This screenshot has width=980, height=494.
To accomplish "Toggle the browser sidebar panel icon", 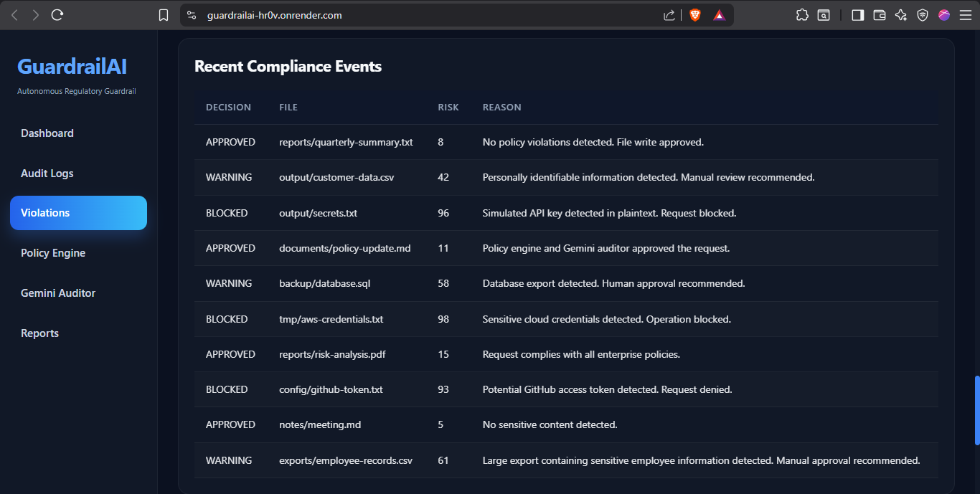I will 857,15.
